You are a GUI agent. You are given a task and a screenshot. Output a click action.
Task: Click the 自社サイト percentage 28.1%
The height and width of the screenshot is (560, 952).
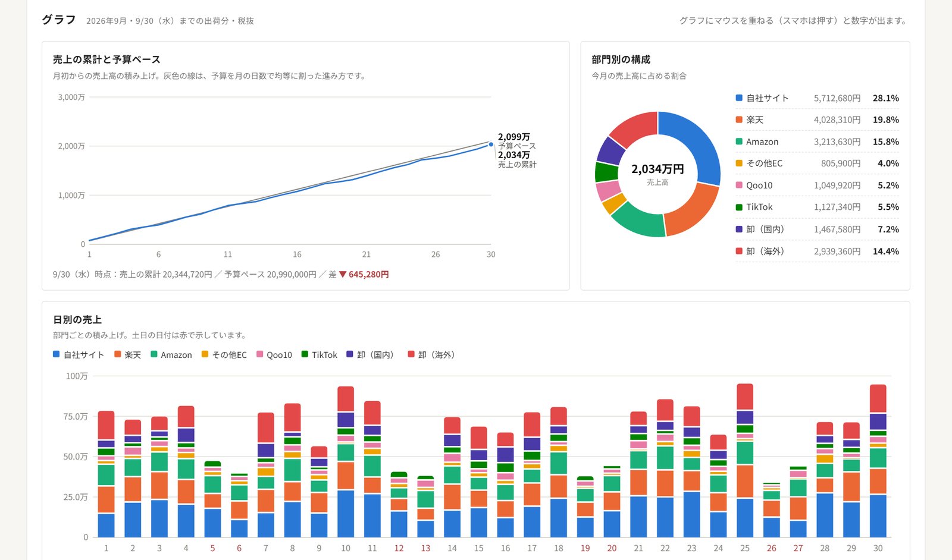pyautogui.click(x=886, y=98)
